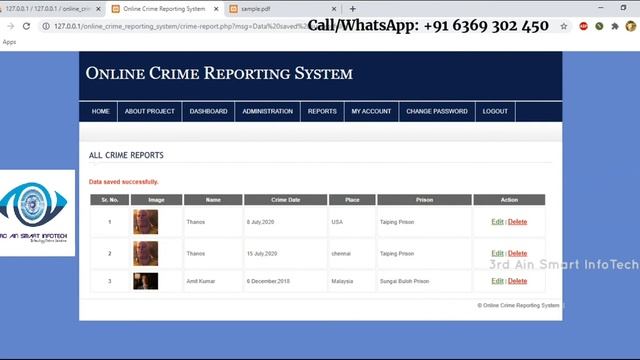Close the sample.pdf tab

[334, 9]
